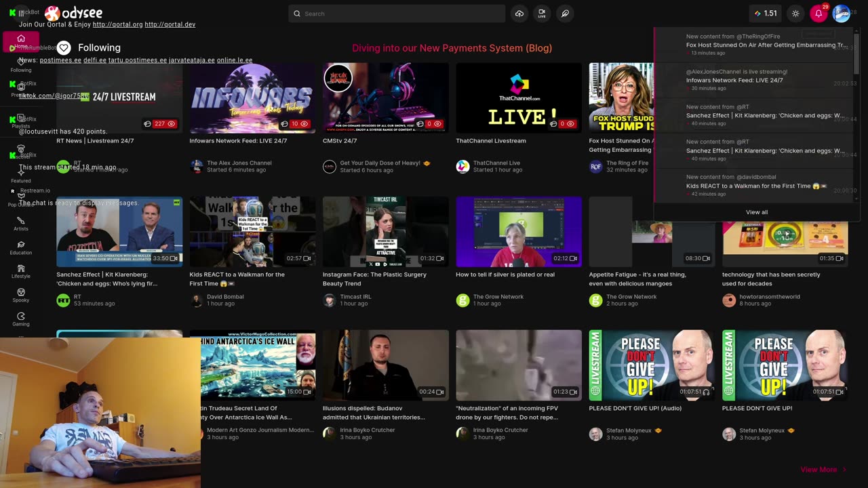Open the user profile avatar menu
Screen dimensions: 868x488
tap(841, 14)
